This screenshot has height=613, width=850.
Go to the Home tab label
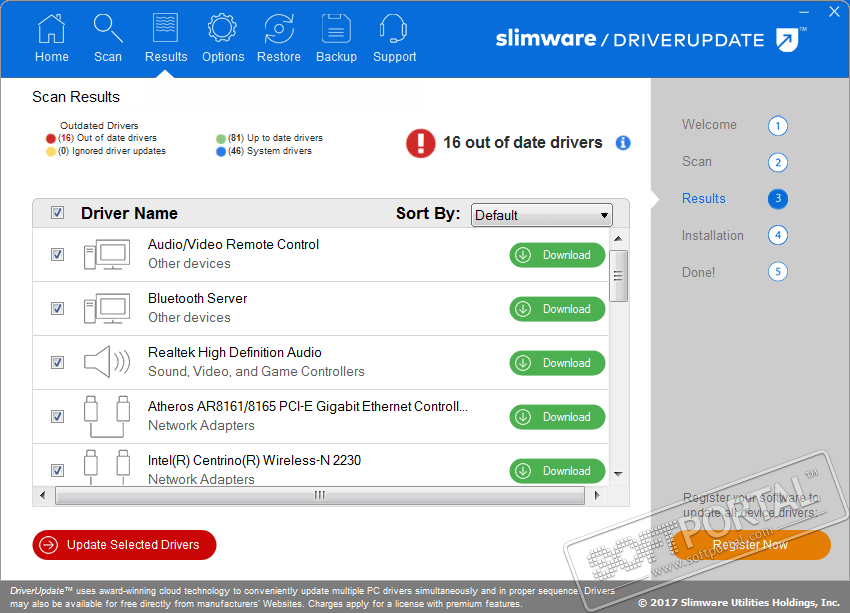(x=51, y=57)
